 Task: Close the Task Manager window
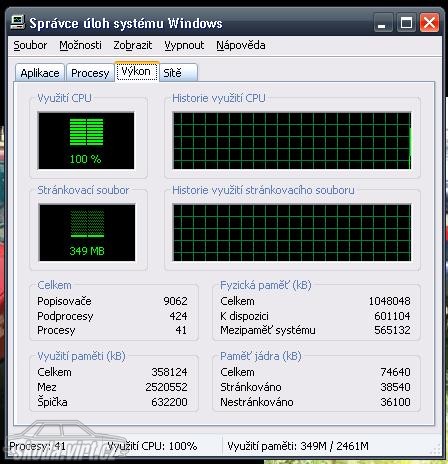point(429,23)
